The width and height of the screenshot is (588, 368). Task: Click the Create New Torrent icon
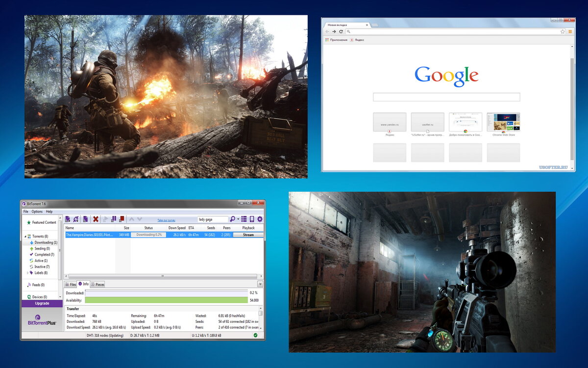coord(85,219)
